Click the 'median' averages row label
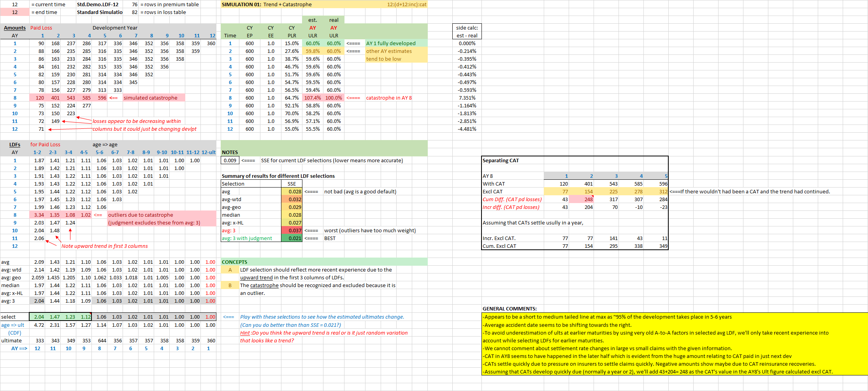This screenshot has height=391, width=868. pos(10,285)
